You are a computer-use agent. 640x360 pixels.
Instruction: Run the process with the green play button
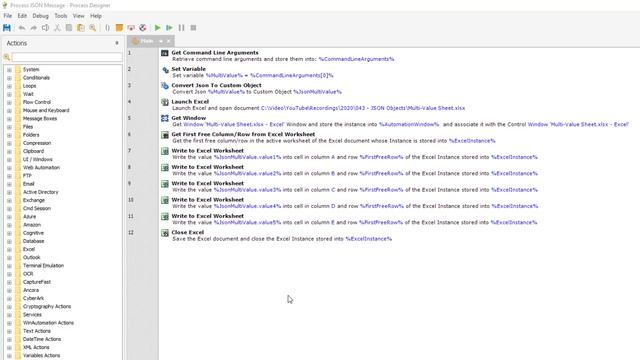158,28
